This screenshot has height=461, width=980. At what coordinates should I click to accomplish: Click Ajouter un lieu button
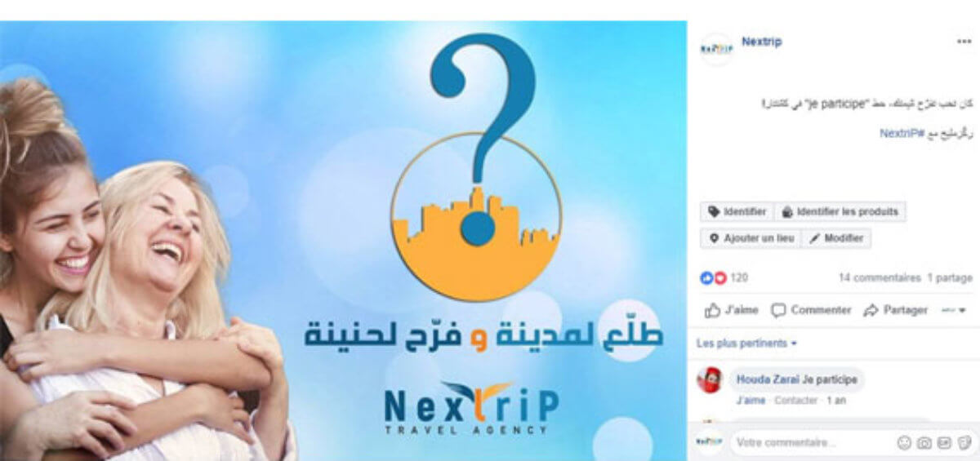(x=751, y=238)
